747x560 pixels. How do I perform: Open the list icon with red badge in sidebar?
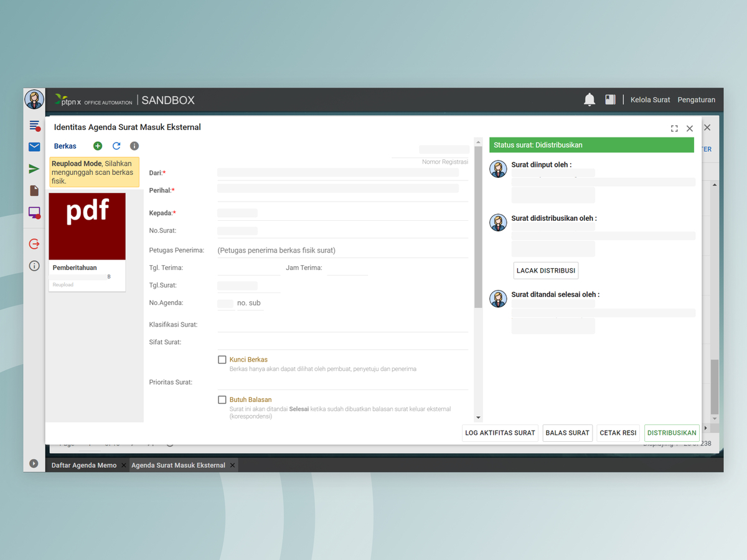pos(34,126)
